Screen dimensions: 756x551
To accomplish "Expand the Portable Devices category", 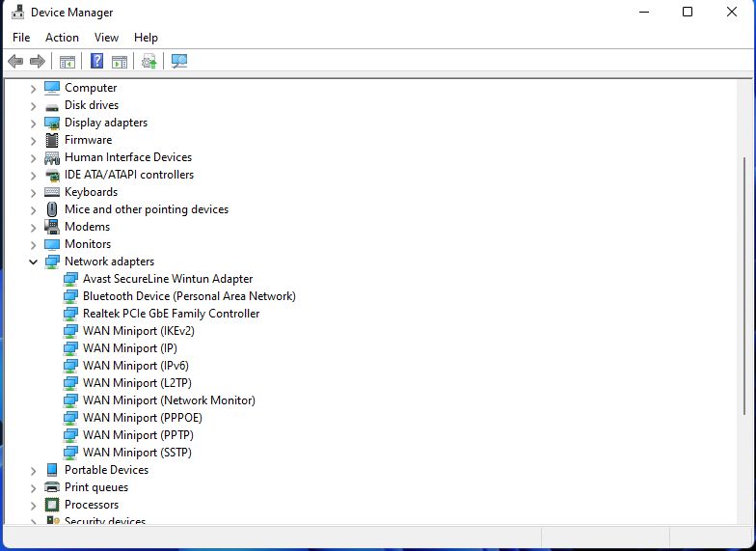I will click(x=33, y=470).
